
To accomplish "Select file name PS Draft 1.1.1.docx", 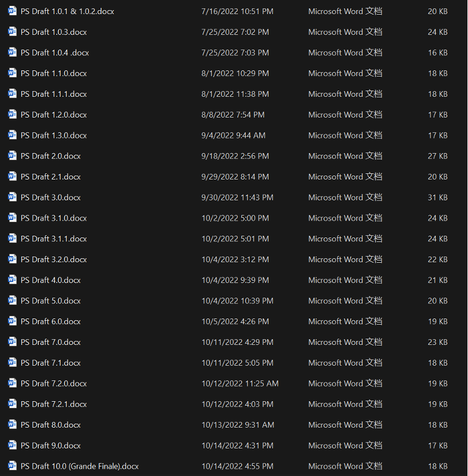I will (54, 94).
